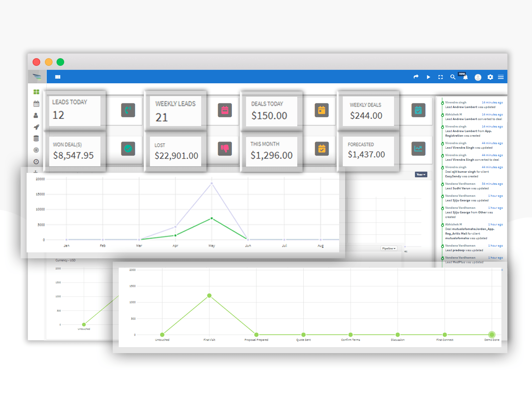Click the Lost $22,901.00 value
Viewport: 532px width, 399px height.
point(176,156)
